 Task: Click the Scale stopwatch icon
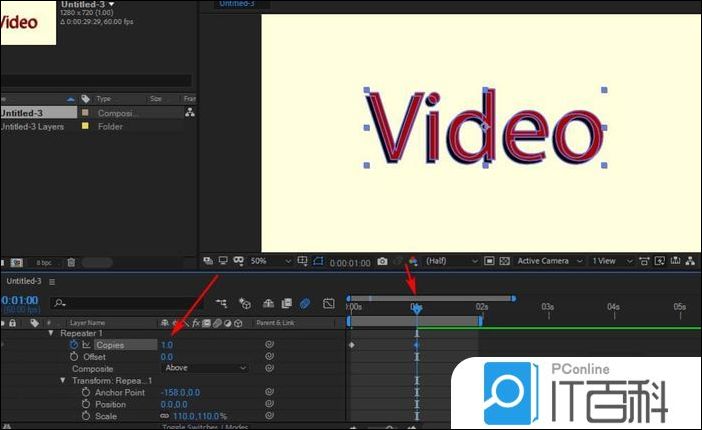[85, 416]
